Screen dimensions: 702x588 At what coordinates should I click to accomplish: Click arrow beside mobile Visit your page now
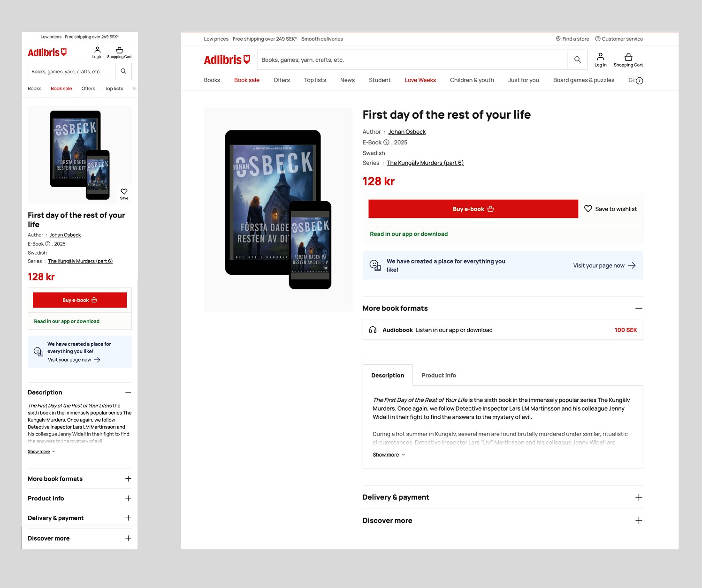click(x=97, y=360)
